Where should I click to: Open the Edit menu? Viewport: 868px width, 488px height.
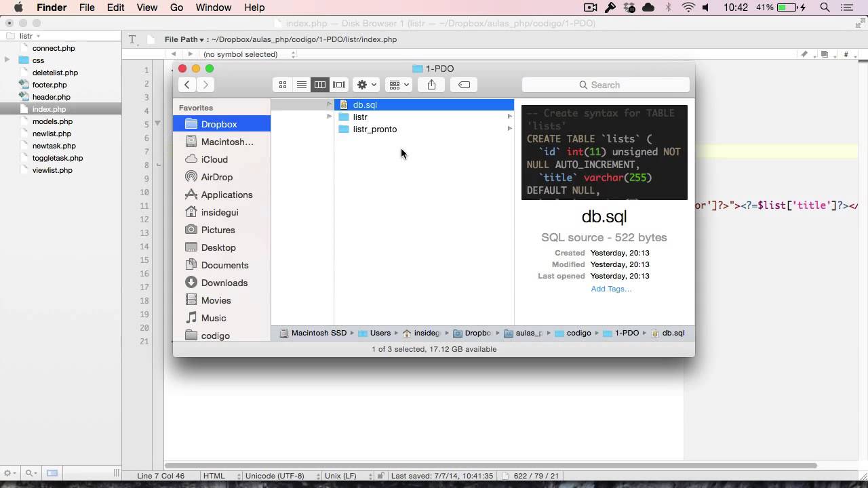[115, 7]
